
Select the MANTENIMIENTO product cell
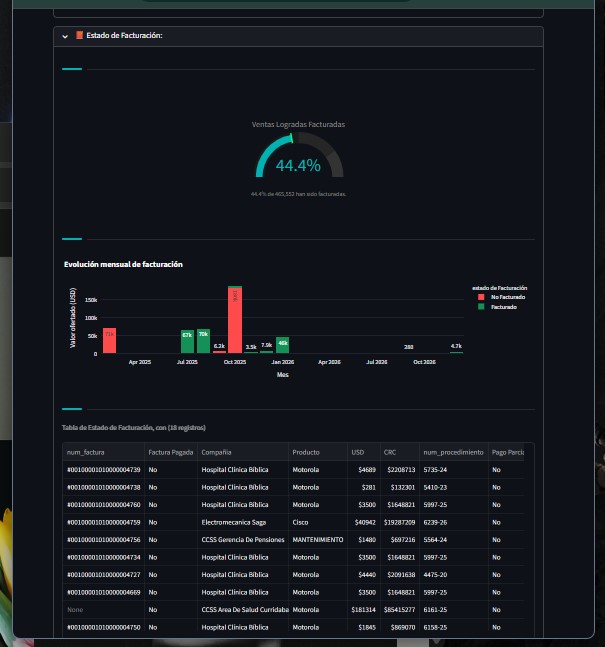318,539
